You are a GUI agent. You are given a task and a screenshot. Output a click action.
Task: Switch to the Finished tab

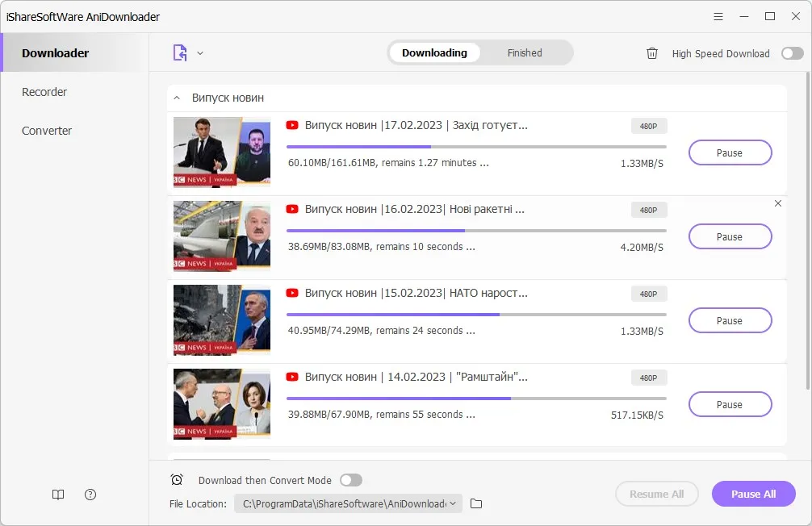pyautogui.click(x=525, y=52)
